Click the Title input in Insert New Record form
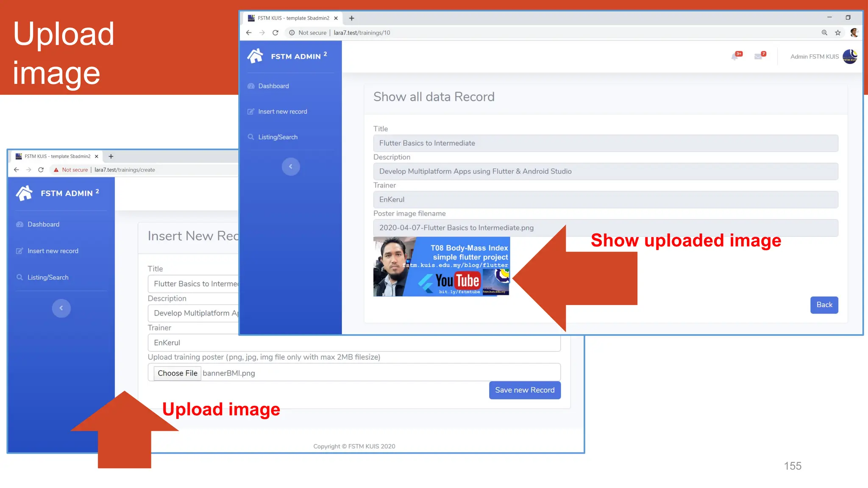 click(x=193, y=284)
